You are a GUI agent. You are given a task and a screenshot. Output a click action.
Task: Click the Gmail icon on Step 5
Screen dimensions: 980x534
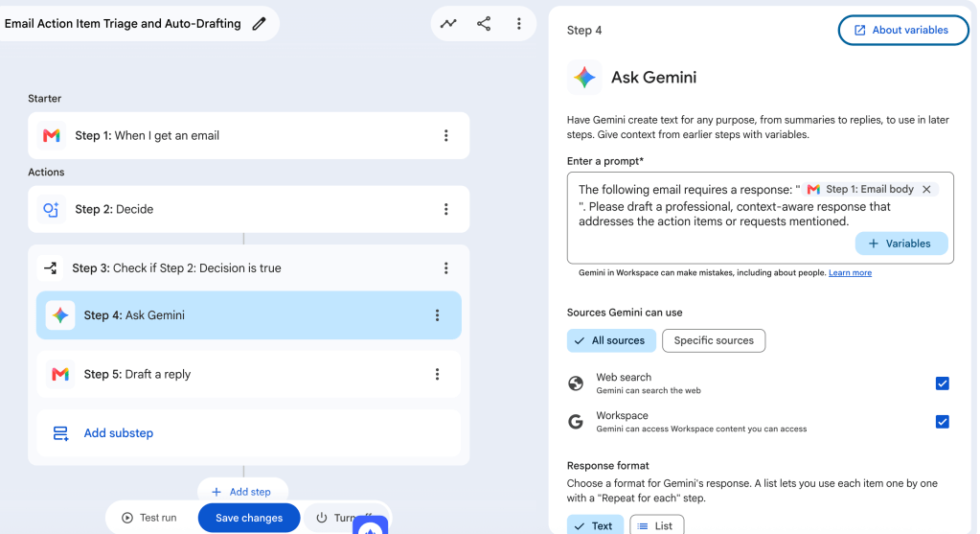click(60, 375)
